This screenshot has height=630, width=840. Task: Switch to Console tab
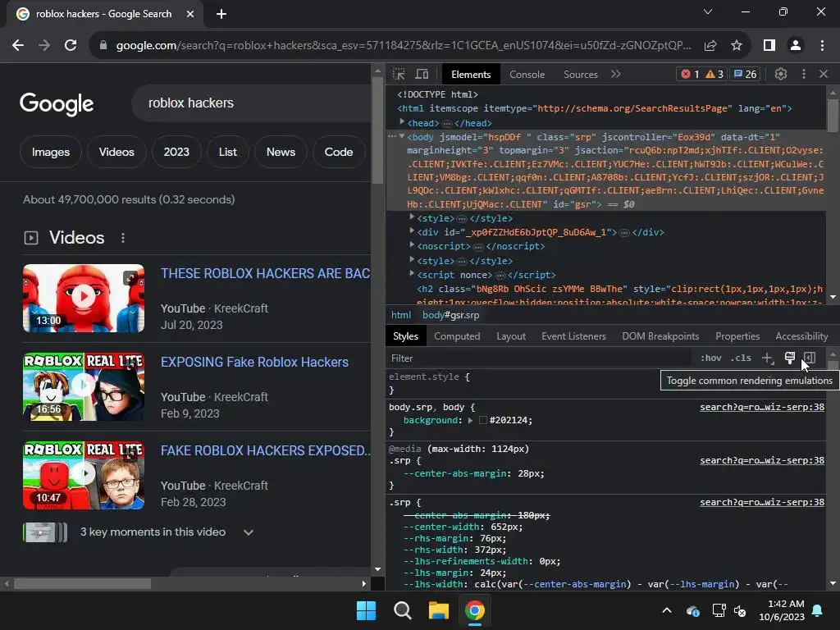point(527,75)
